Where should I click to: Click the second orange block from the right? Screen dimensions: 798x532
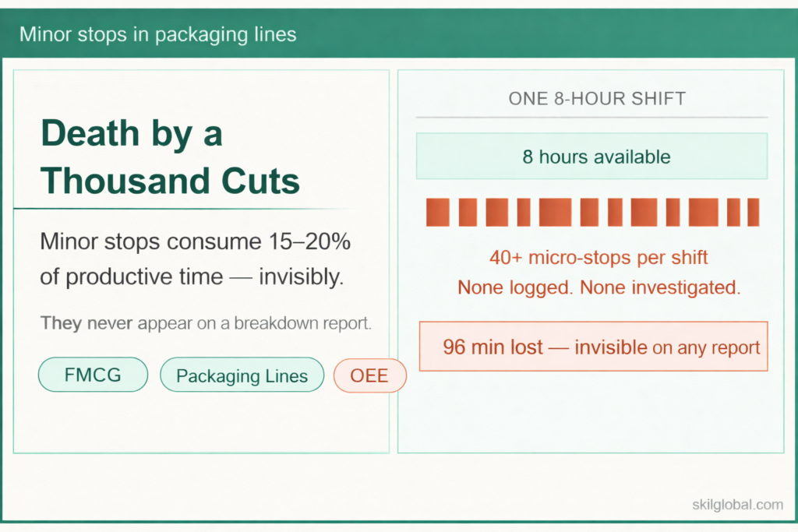(x=733, y=212)
